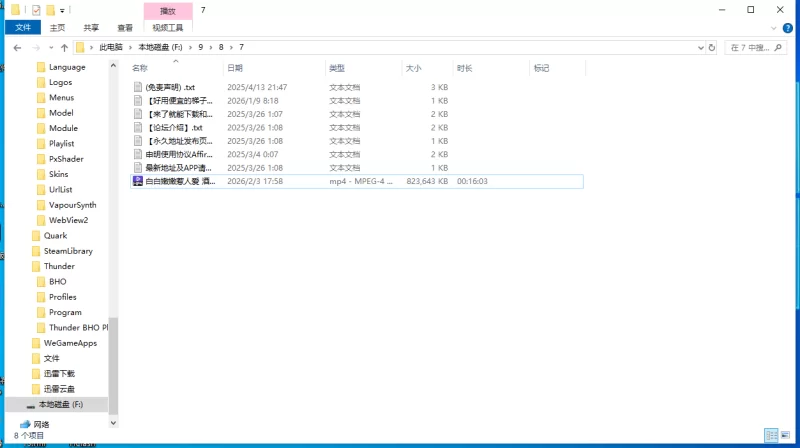Select the PxShader folder icon
This screenshot has width=800, height=448.
click(x=41, y=159)
